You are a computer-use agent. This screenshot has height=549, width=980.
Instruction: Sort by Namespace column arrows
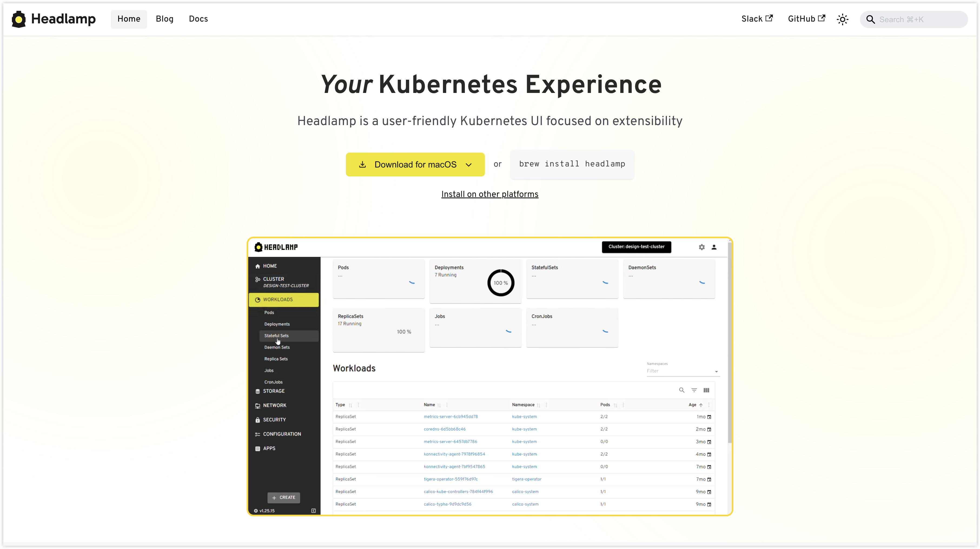(x=538, y=405)
